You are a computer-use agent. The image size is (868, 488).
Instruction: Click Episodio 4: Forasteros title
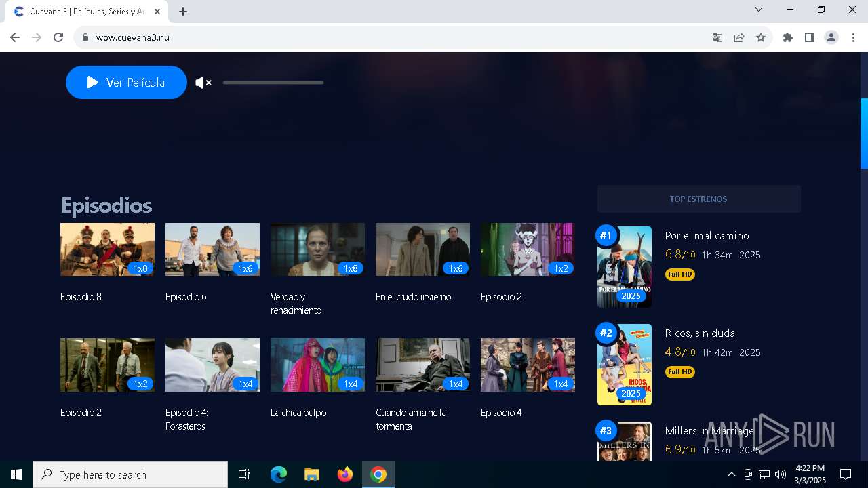click(x=186, y=420)
